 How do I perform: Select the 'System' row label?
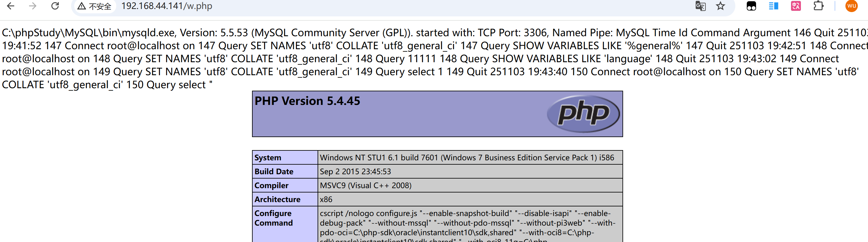tap(268, 158)
